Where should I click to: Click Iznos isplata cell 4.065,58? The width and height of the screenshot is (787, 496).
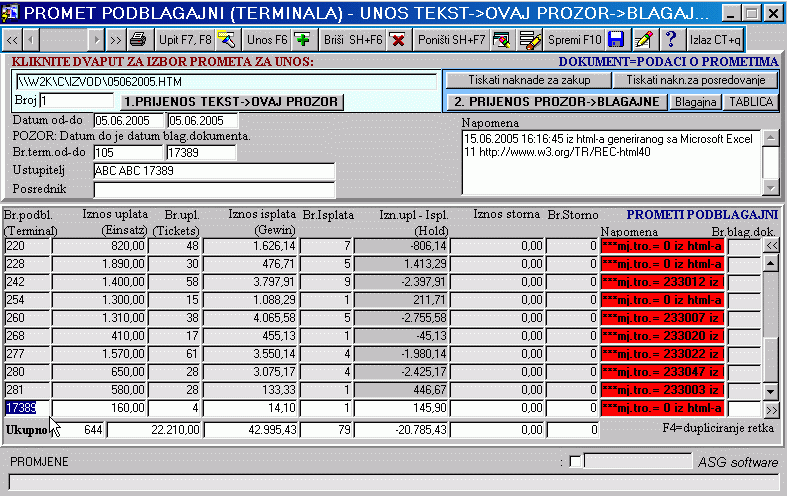[x=250, y=318]
